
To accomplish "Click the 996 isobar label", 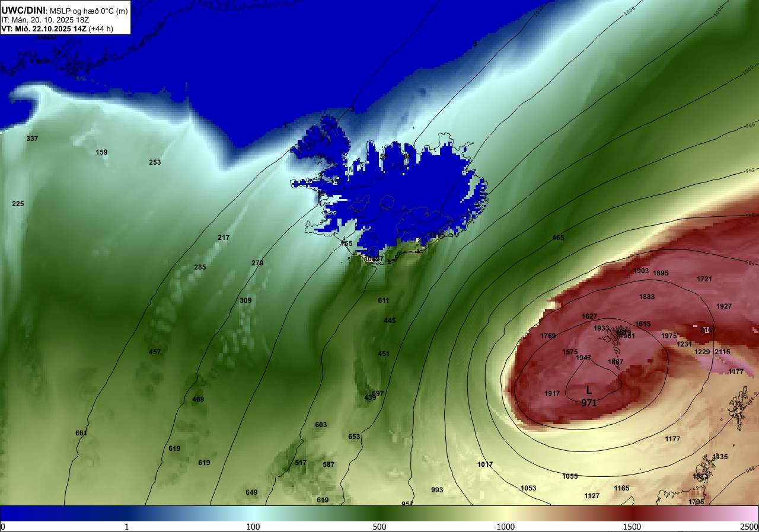I will 750,126.
